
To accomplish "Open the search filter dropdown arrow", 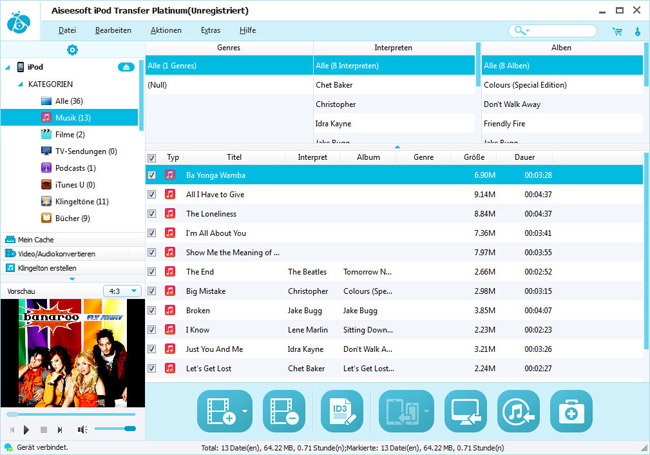I will coord(528,31).
